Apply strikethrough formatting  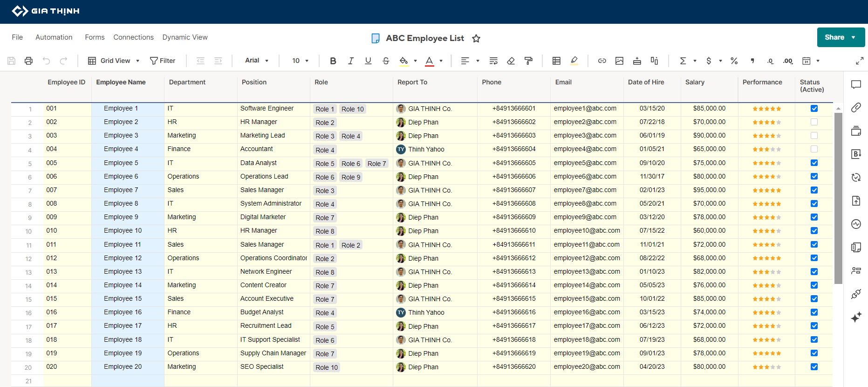(x=386, y=61)
